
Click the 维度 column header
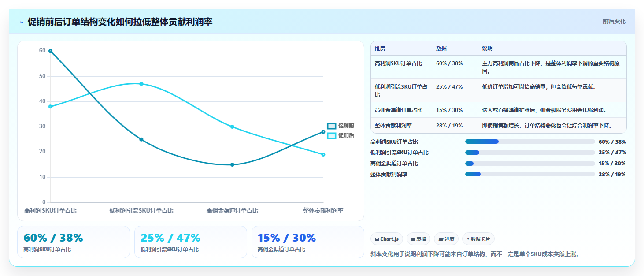click(380, 48)
